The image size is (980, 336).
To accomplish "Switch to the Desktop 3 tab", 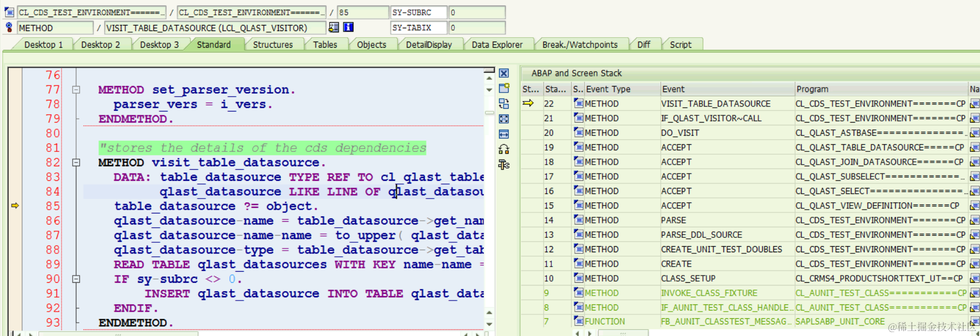I will pyautogui.click(x=159, y=45).
